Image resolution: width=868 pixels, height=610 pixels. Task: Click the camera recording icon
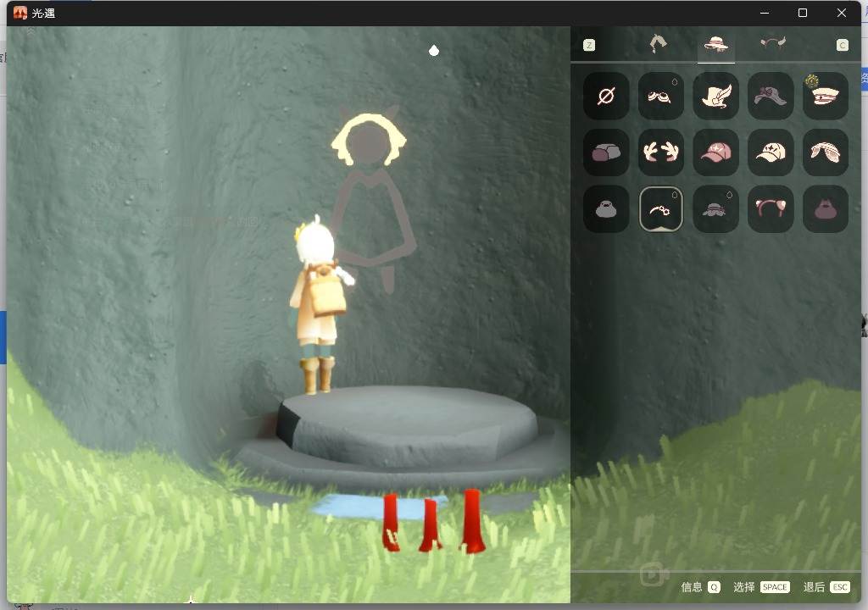point(654,574)
